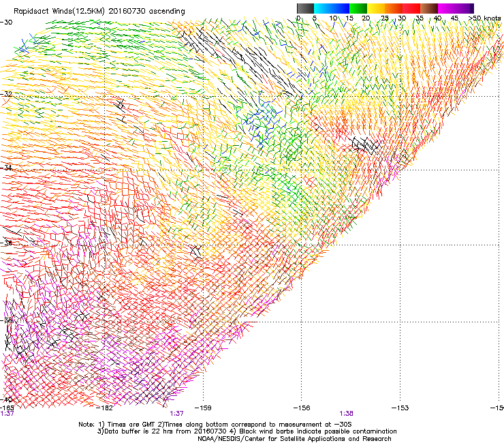Pick the magenta 40-45 knots legend swatch
504x443 pixels.
447,8
